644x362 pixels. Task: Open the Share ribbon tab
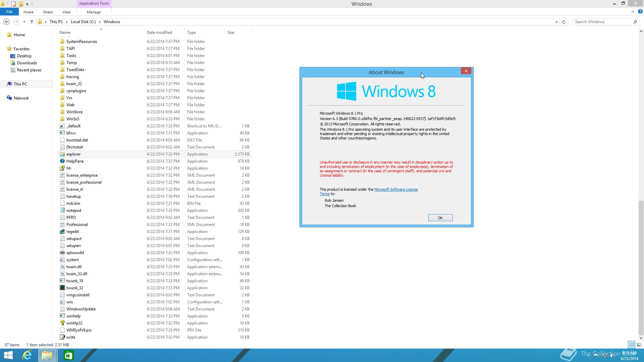(x=48, y=12)
